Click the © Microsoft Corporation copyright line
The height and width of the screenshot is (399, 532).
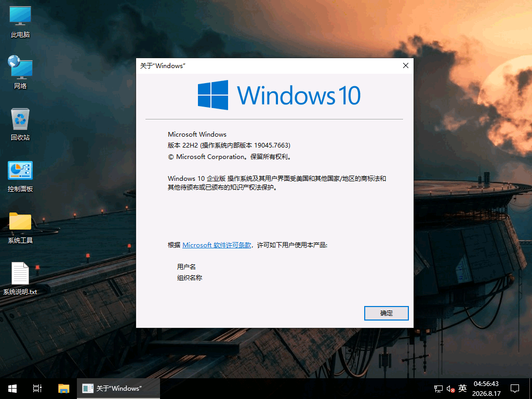click(x=229, y=157)
